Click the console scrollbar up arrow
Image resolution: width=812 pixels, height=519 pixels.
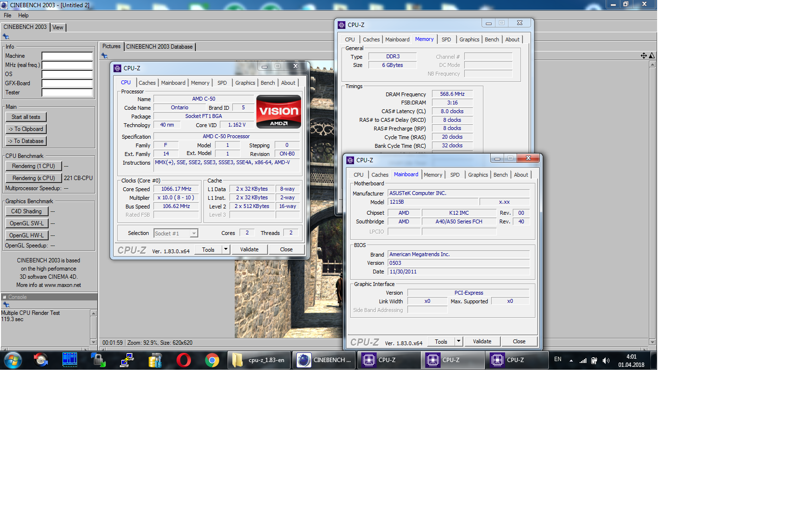point(93,313)
